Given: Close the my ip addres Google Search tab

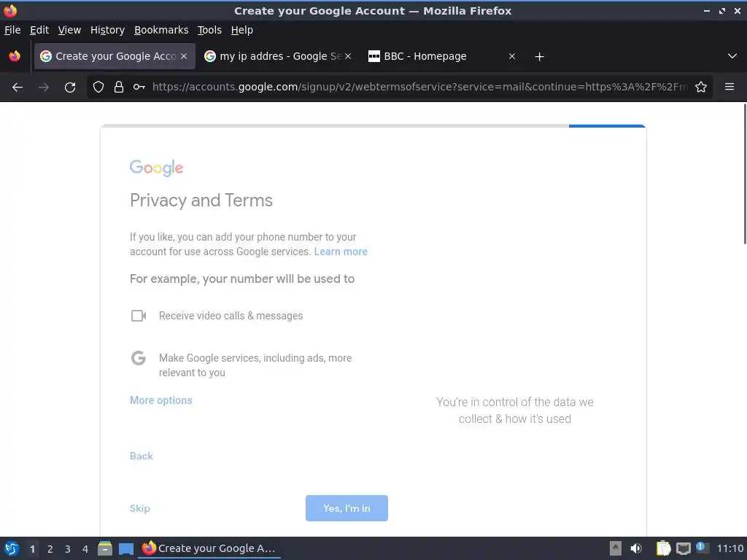Looking at the screenshot, I should point(348,56).
